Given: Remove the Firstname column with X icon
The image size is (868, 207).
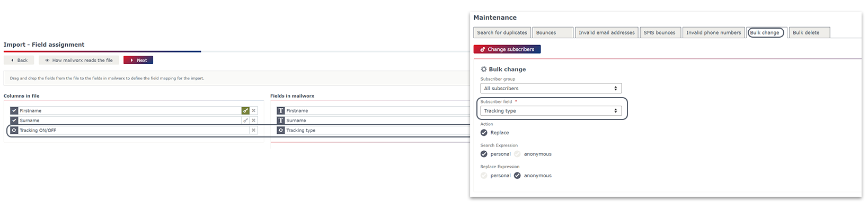Looking at the screenshot, I should click(254, 111).
